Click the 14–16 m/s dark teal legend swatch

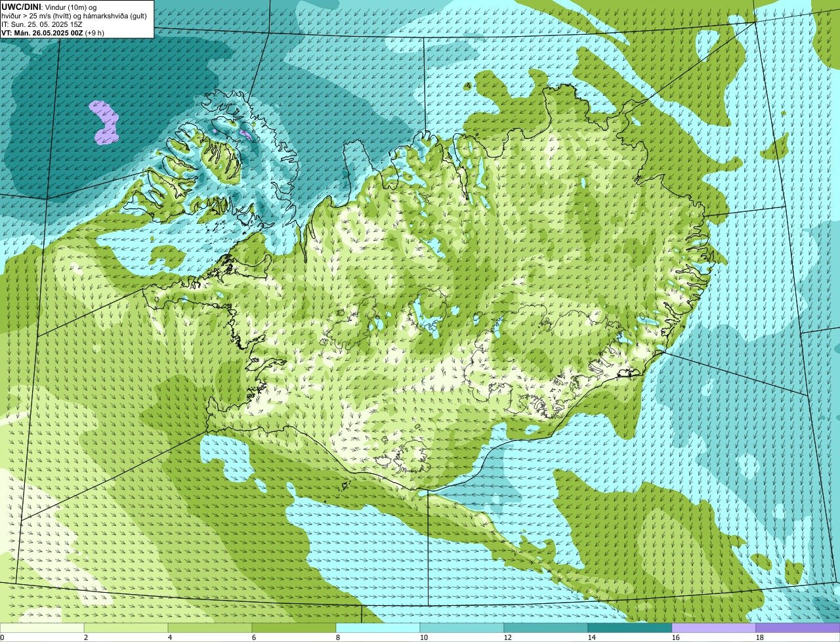[630, 628]
